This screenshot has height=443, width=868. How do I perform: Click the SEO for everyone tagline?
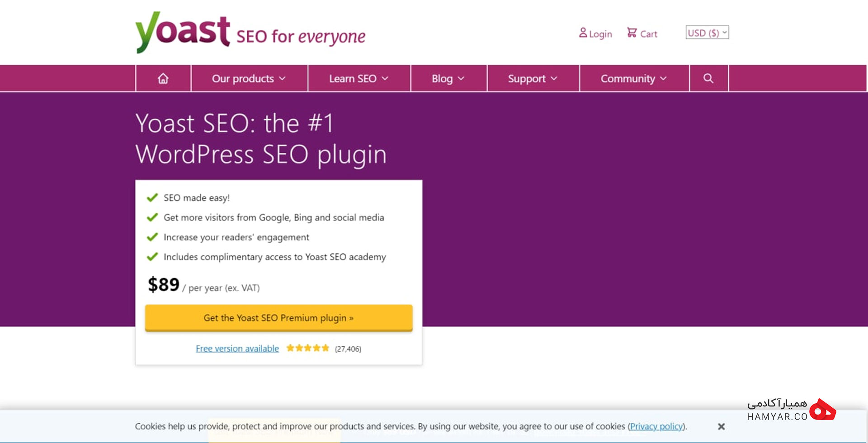point(301,36)
